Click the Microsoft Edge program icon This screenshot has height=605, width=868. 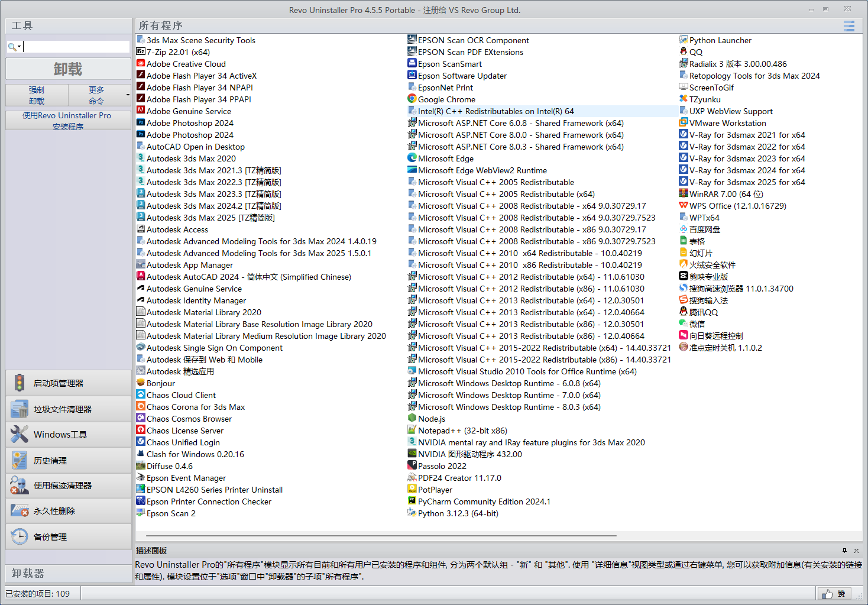412,158
